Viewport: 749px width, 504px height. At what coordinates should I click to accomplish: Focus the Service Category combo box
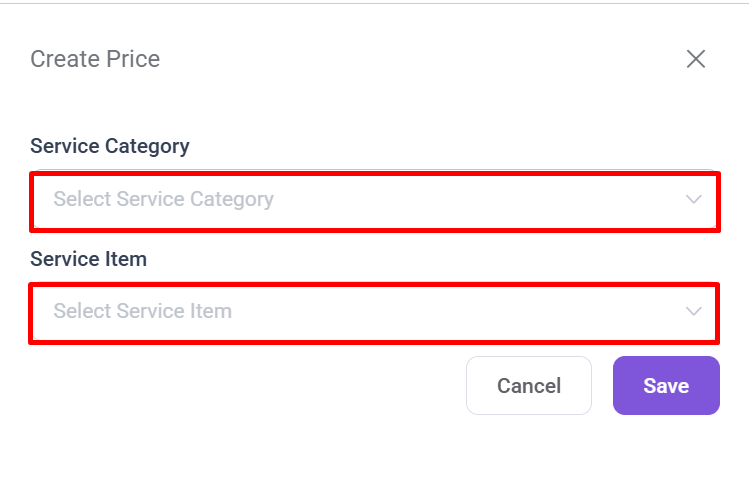(x=374, y=200)
